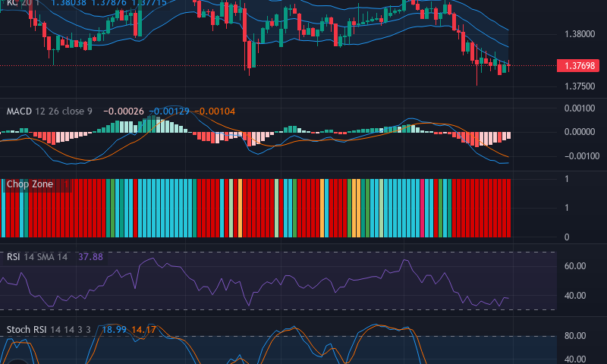Click MACD signal value -0.00104
The image size is (607, 364).
point(215,111)
